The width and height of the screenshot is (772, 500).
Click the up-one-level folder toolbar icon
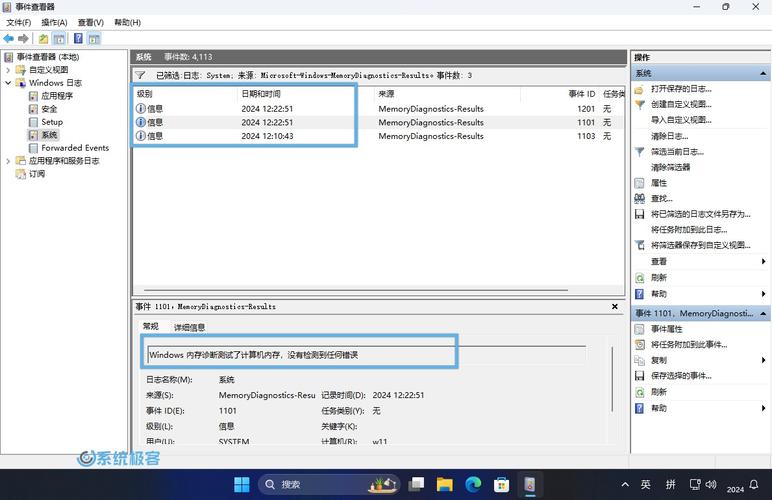pos(44,38)
